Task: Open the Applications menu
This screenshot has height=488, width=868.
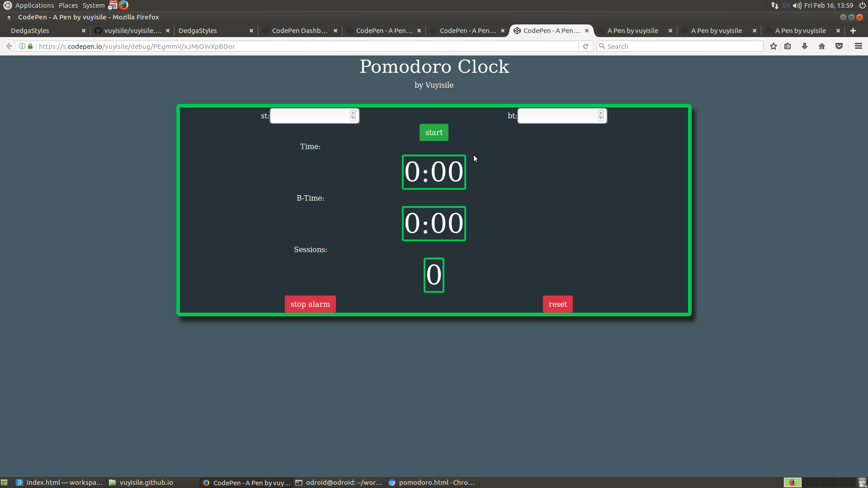Action: pyautogui.click(x=34, y=5)
